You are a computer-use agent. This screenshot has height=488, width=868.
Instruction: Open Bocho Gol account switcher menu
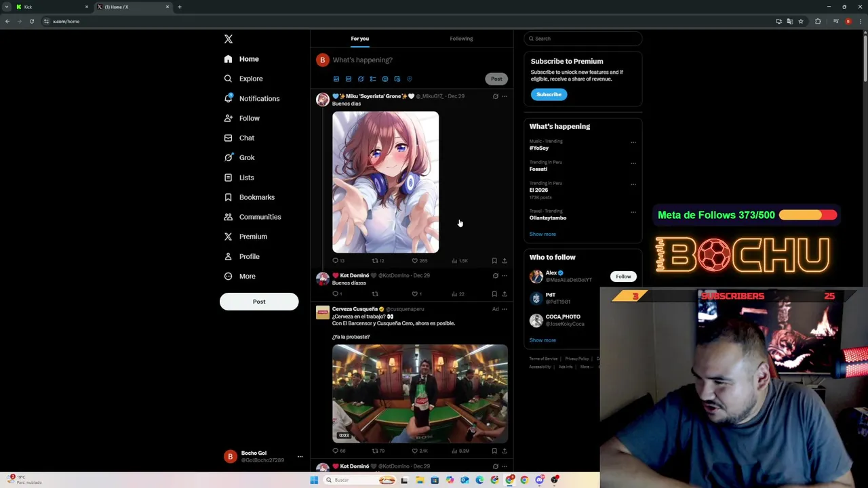(x=300, y=456)
